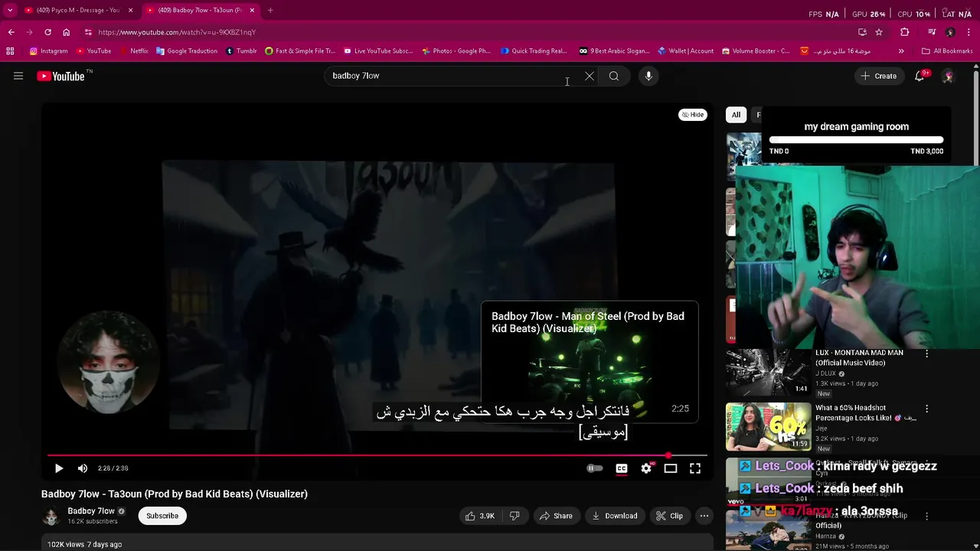The image size is (980, 551).
Task: Open the Wallet | Account bookmark
Action: click(685, 51)
